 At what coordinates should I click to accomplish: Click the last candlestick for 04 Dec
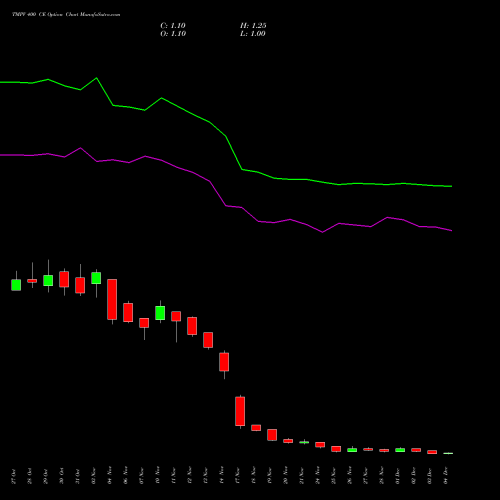coord(448,453)
